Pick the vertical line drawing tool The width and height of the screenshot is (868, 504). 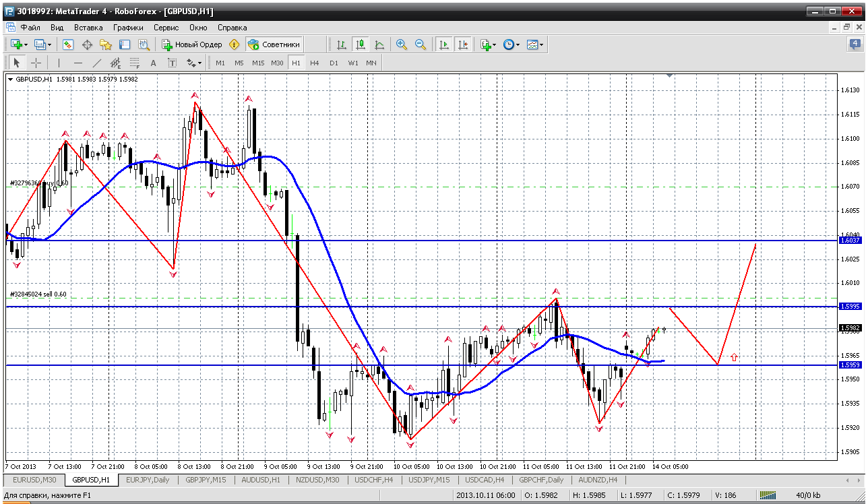(59, 63)
